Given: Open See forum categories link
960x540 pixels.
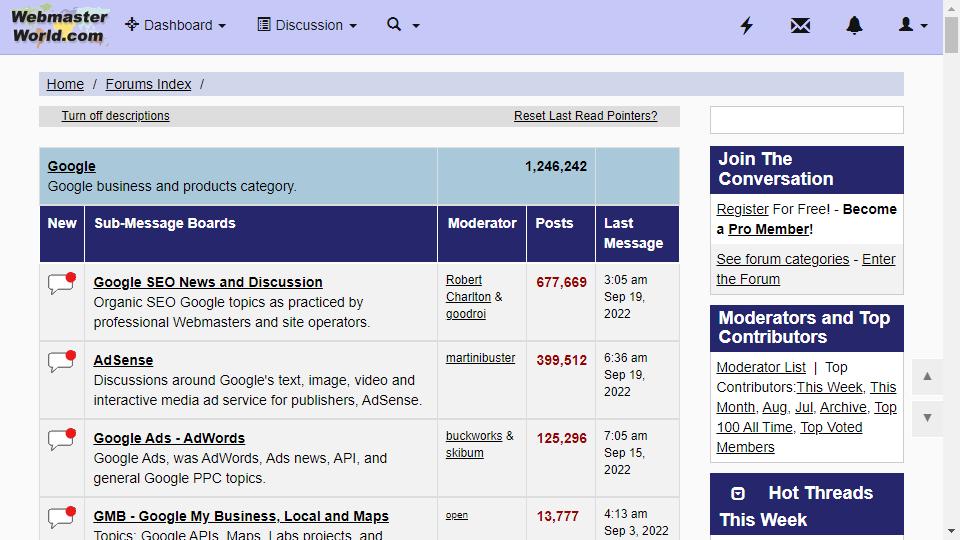Looking at the screenshot, I should tap(782, 259).
